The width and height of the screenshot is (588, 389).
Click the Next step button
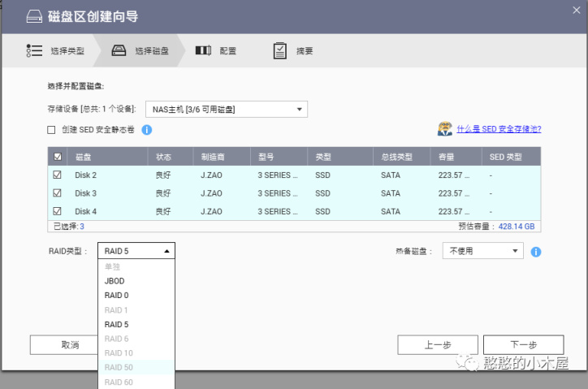click(524, 344)
